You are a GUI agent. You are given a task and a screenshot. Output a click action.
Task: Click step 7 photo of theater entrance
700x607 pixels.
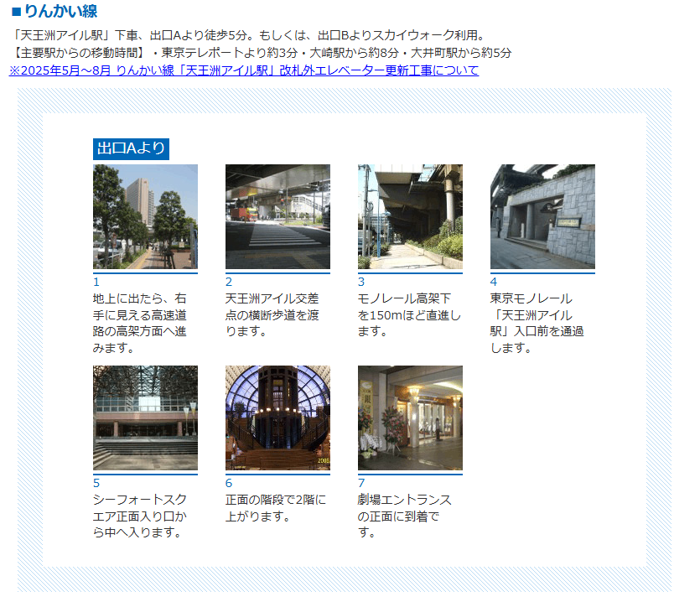pos(410,418)
